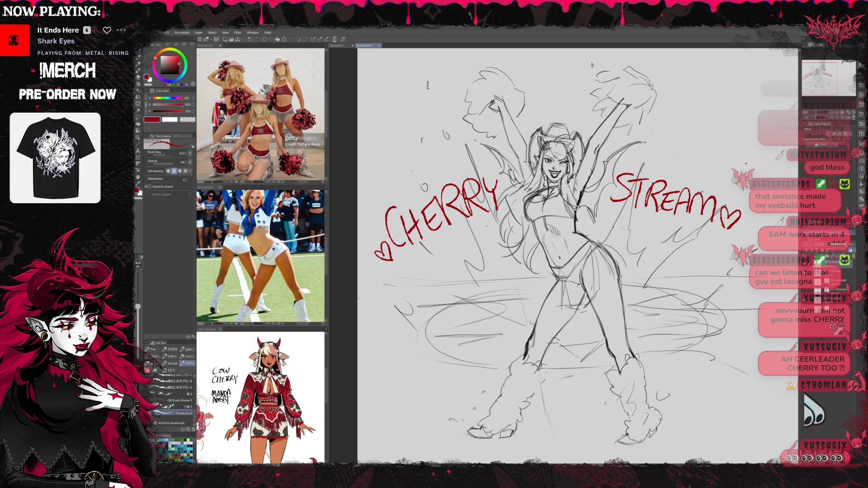
Task: Pick the Hand move-canvas tool
Action: point(138,177)
